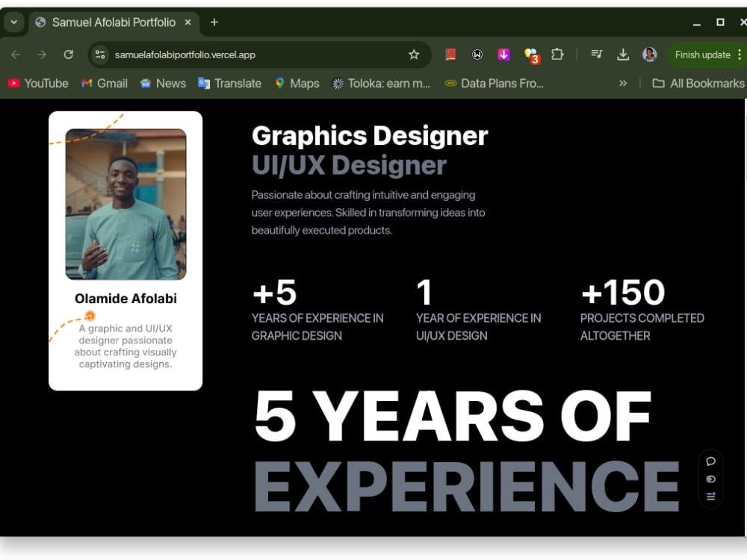Image resolution: width=747 pixels, height=560 pixels.
Task: Open the Translate bookmark
Action: (x=229, y=84)
